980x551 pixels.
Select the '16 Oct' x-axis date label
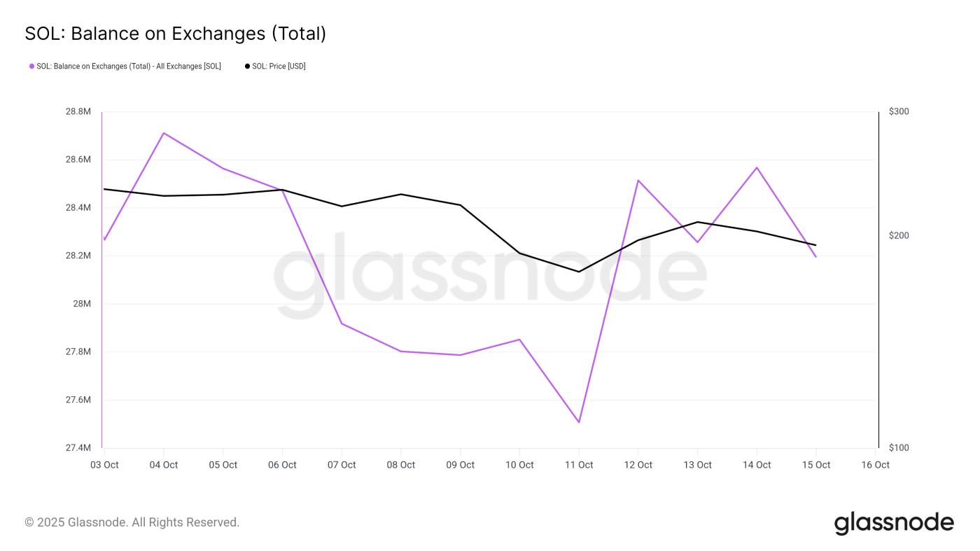pos(875,465)
